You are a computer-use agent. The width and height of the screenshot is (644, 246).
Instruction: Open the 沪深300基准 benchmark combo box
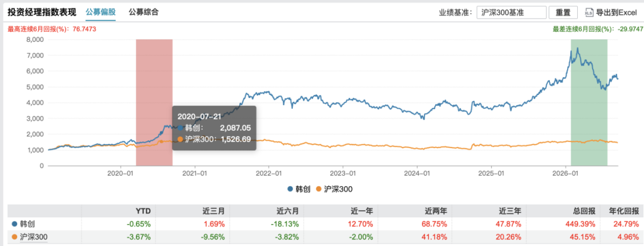pos(512,13)
